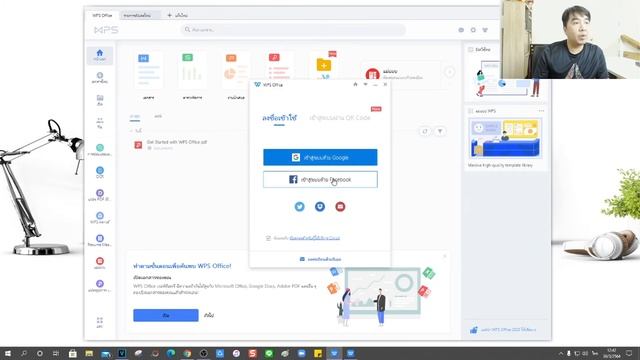Create a new red PDF document
The image size is (640, 360).
(x=279, y=66)
